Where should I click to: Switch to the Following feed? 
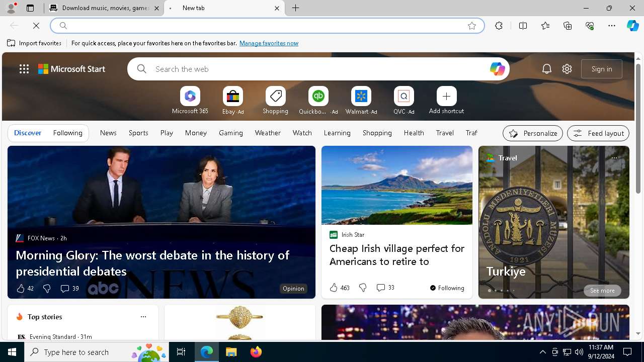(x=67, y=133)
